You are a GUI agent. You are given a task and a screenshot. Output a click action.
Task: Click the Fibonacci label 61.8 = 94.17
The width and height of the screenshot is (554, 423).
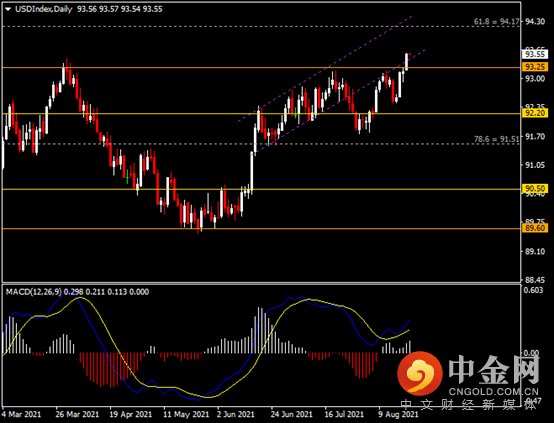click(496, 22)
